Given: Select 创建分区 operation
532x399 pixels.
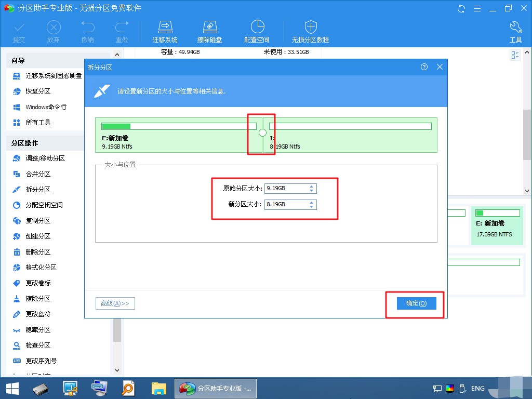Looking at the screenshot, I should click(x=31, y=236).
